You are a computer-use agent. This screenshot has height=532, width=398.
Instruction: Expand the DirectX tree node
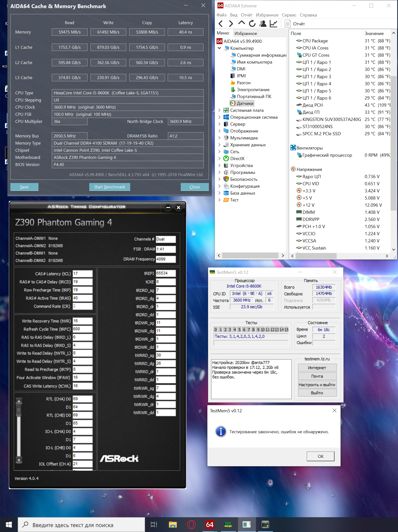pos(219,159)
